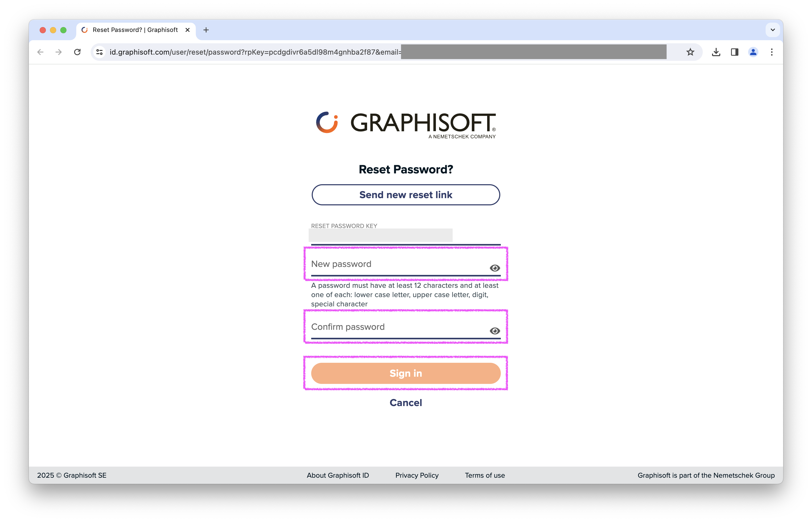The image size is (812, 522).
Task: Open the Terms of use link
Action: tap(485, 475)
